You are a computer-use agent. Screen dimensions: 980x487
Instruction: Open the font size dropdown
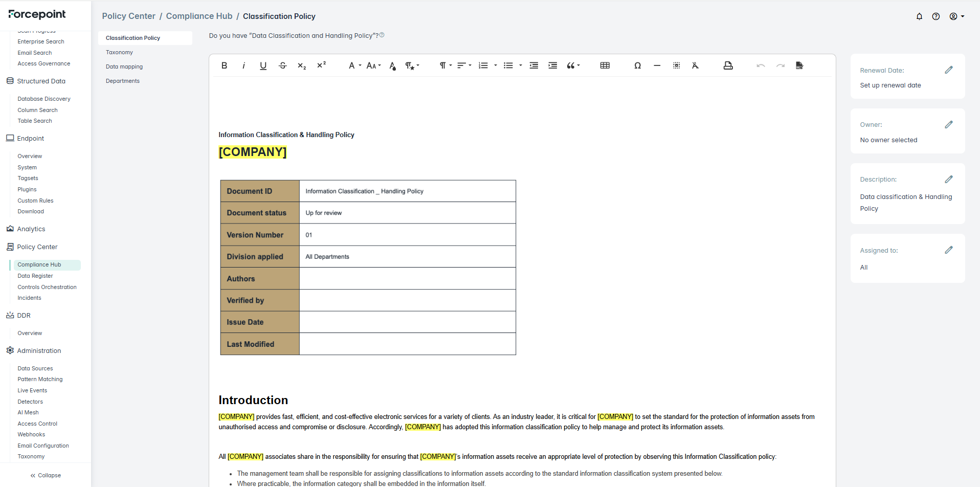pos(373,65)
